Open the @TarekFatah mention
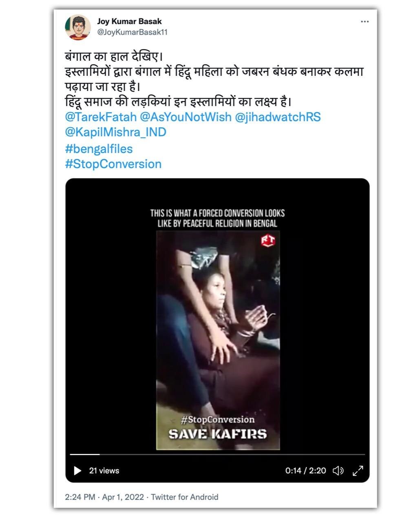420x522 pixels. coord(101,117)
